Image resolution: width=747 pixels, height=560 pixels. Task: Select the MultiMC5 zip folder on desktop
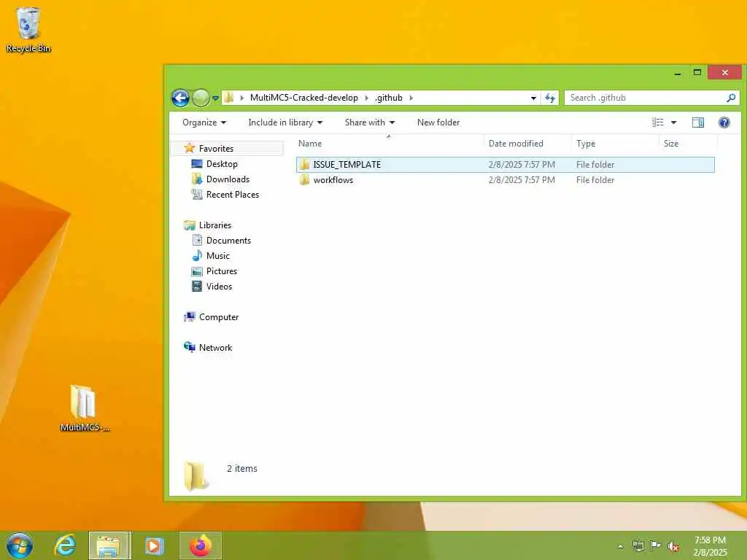click(x=85, y=408)
